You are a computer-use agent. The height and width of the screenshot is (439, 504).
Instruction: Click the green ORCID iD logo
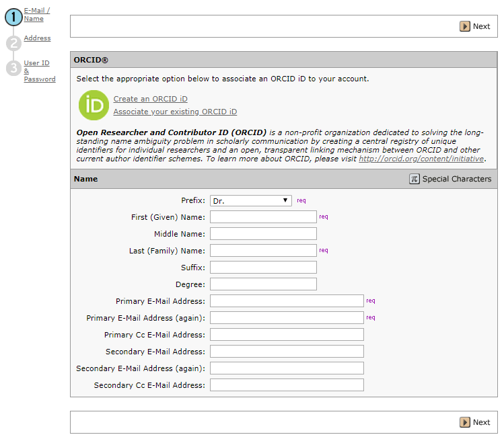click(94, 105)
